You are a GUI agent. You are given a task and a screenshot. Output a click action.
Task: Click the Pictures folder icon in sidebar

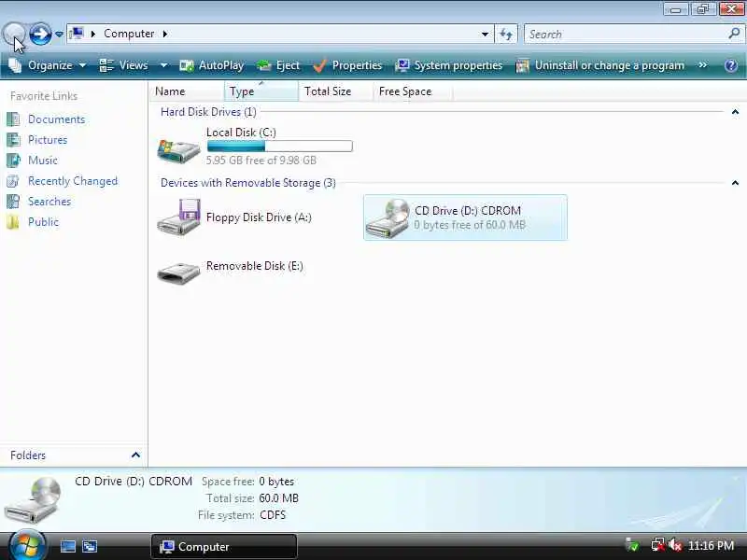click(x=13, y=139)
